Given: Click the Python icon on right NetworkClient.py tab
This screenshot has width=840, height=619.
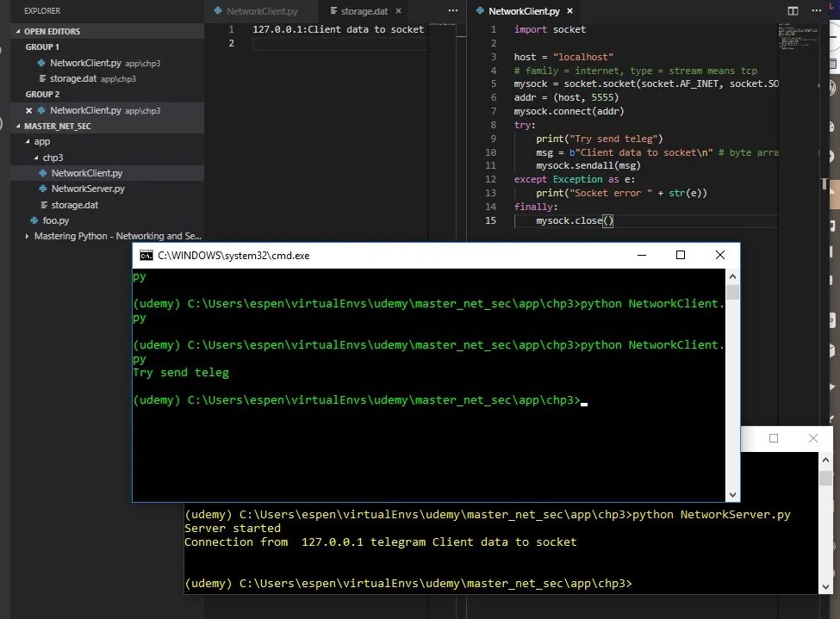Looking at the screenshot, I should point(480,10).
